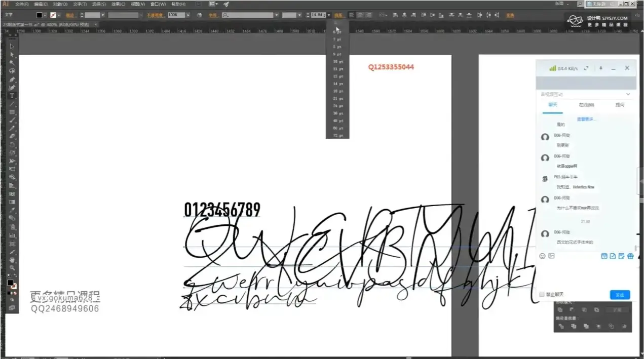The width and height of the screenshot is (644, 359).
Task: Select 36 pt in font size list
Action: [x=338, y=113]
